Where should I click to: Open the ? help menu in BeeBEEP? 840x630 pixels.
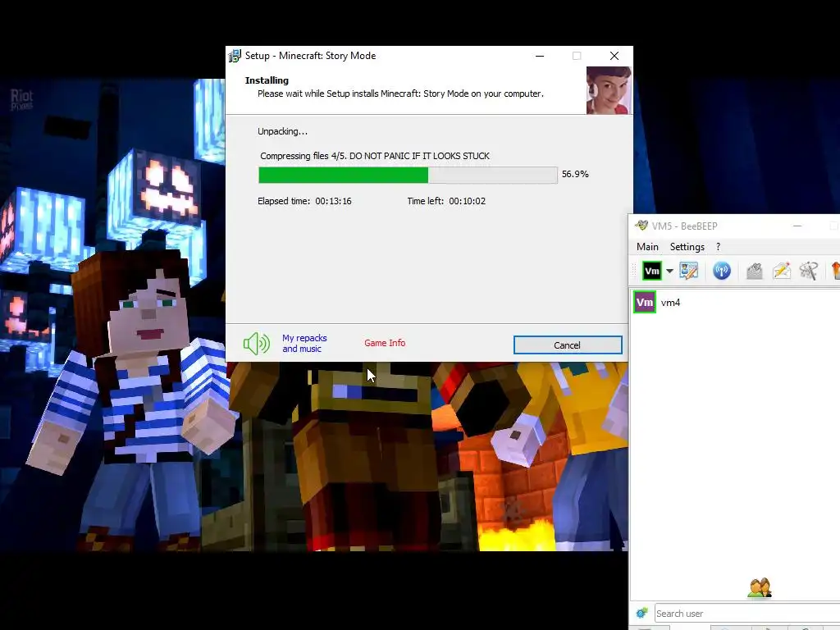pos(718,247)
